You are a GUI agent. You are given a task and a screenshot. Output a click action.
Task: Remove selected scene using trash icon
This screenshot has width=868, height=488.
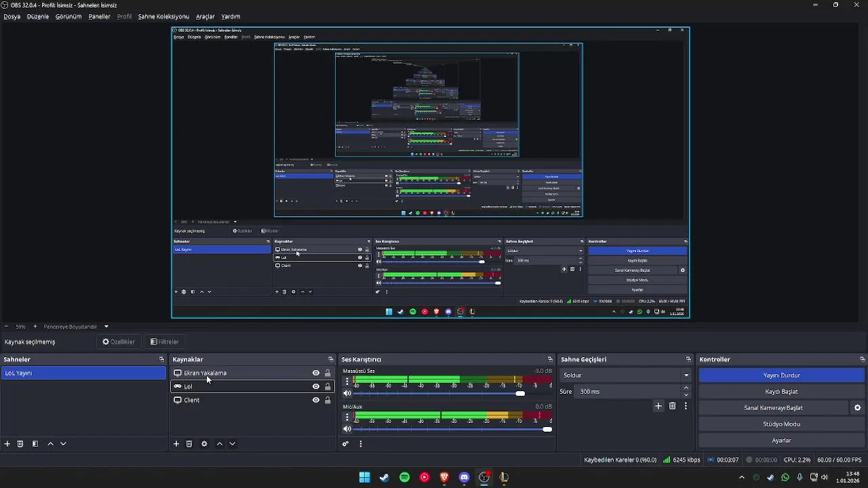pos(20,444)
